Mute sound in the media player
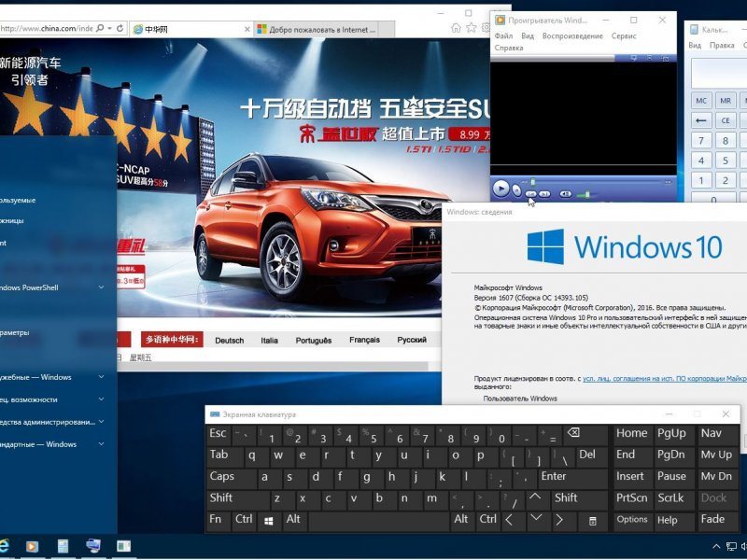This screenshot has width=747, height=560. pos(566,194)
